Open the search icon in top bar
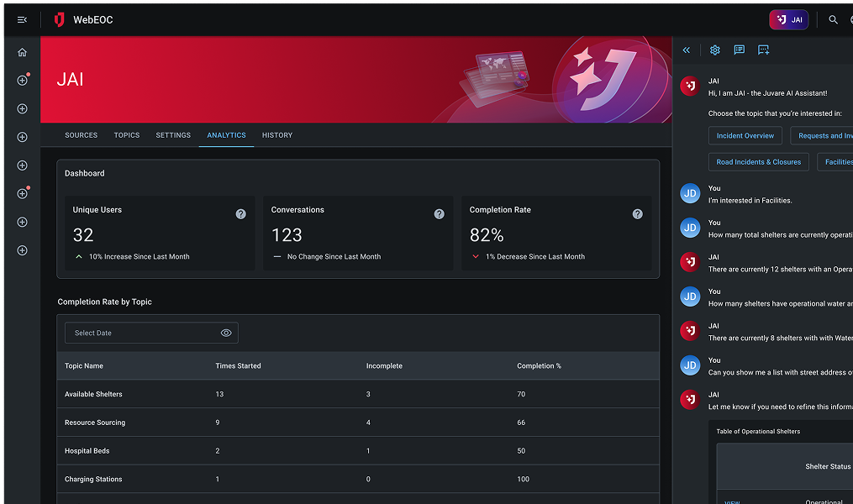 (x=833, y=19)
